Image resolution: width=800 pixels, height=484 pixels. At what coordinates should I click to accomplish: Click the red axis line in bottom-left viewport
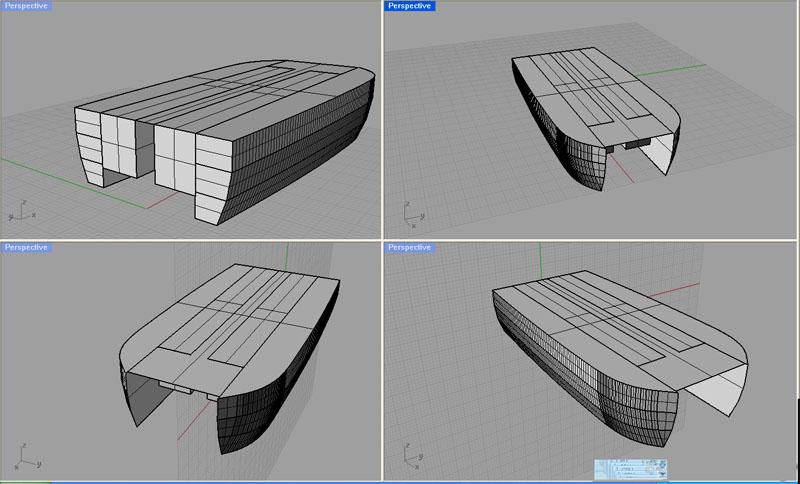tap(188, 432)
